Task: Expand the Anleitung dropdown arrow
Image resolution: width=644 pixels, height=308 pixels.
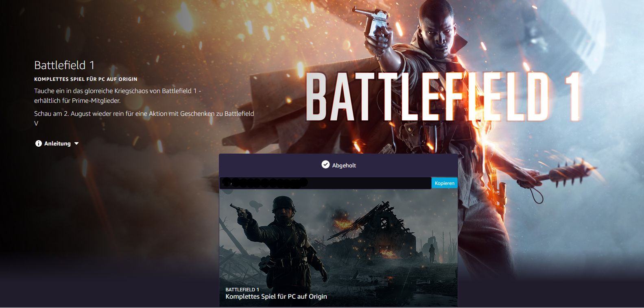Action: tap(76, 143)
